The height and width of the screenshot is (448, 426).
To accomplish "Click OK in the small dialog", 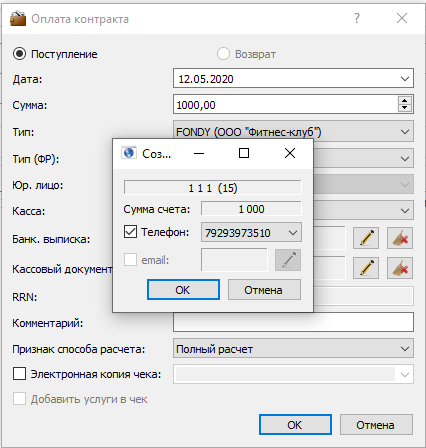I will pyautogui.click(x=183, y=290).
